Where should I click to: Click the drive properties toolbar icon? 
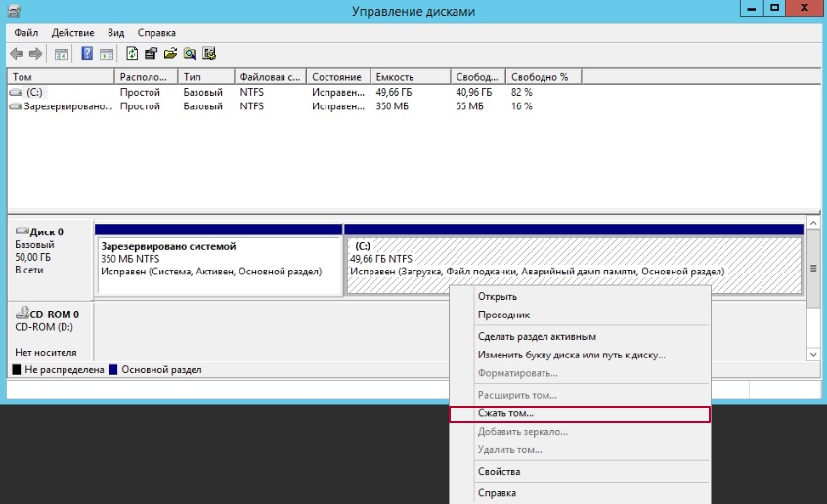pos(151,54)
